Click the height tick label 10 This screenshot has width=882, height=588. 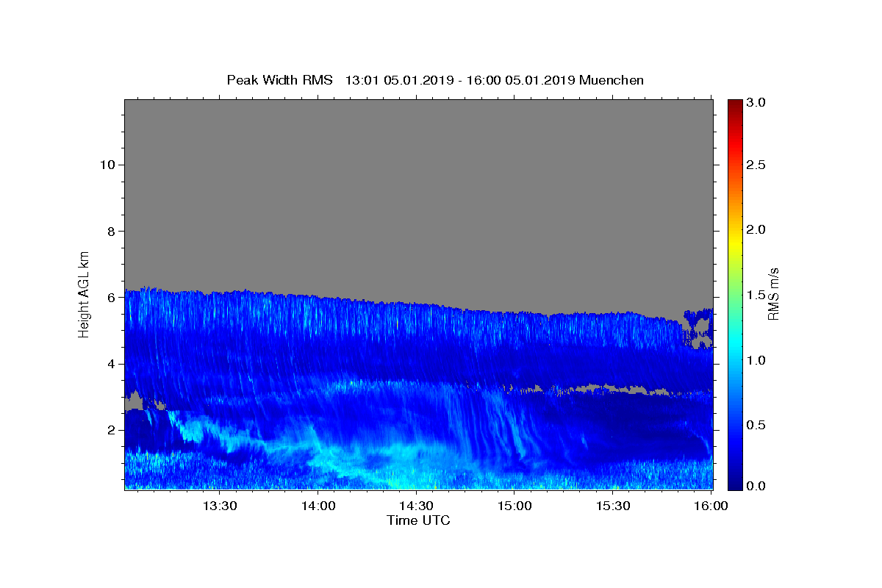pos(107,165)
